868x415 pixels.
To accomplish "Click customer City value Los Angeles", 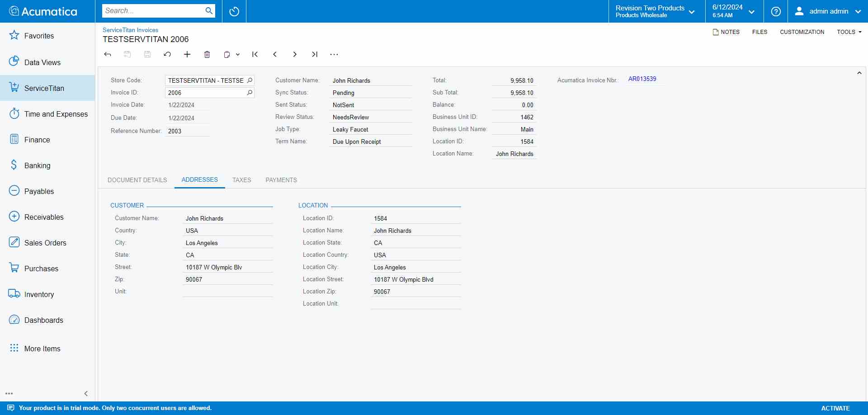I will tap(228, 243).
